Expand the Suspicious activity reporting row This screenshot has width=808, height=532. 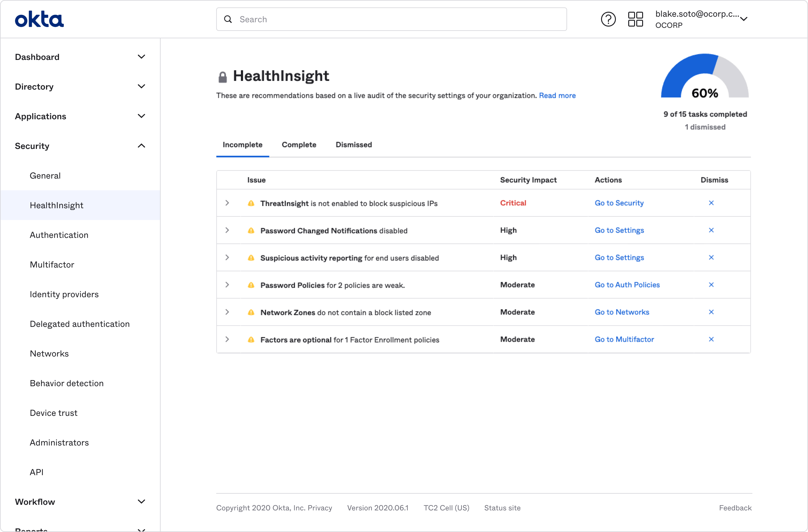[x=227, y=257]
